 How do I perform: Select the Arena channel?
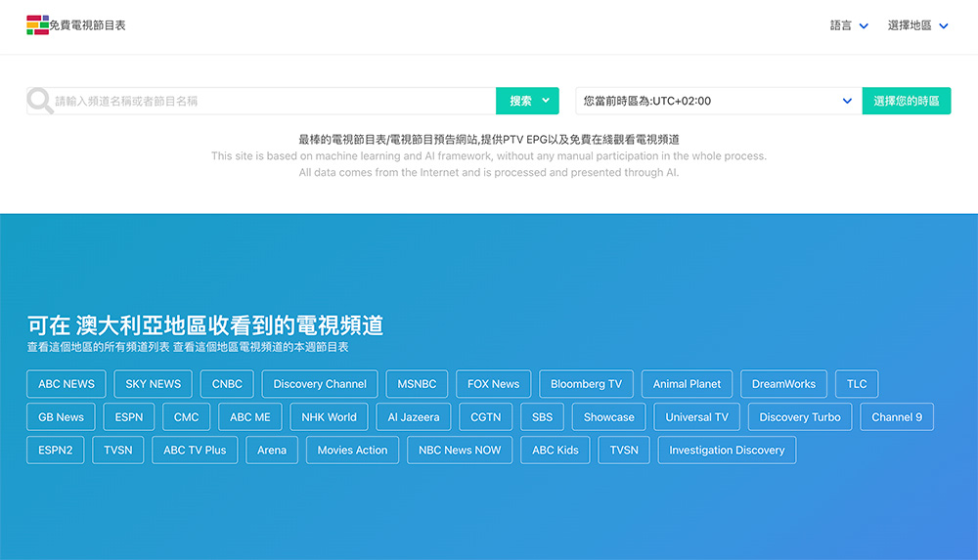[272, 450]
